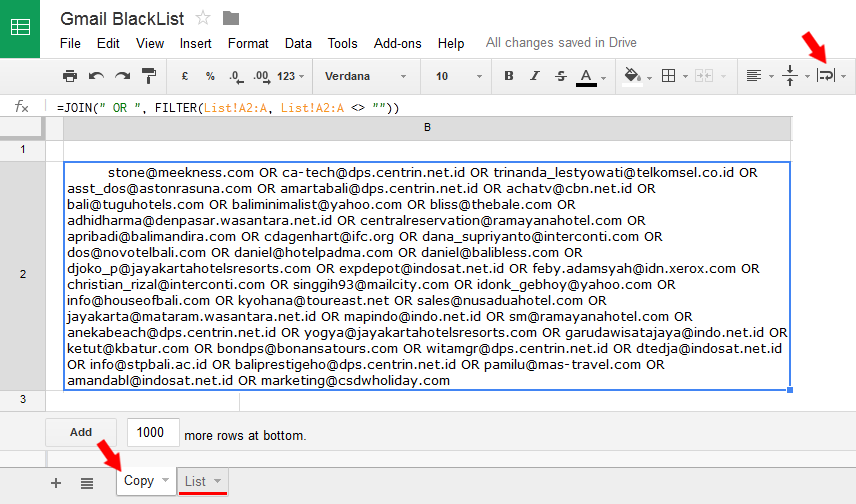The image size is (856, 504).
Task: Undo the last action
Action: [x=96, y=76]
